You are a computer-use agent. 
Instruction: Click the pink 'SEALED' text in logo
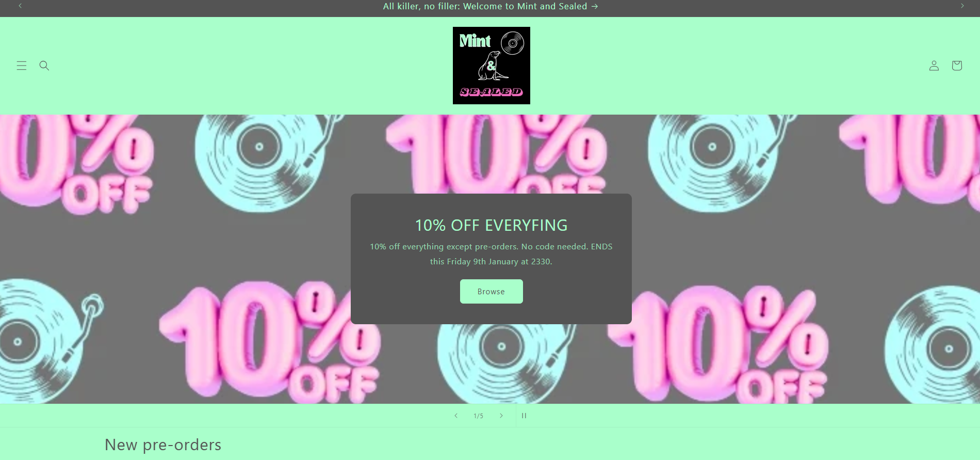[492, 92]
